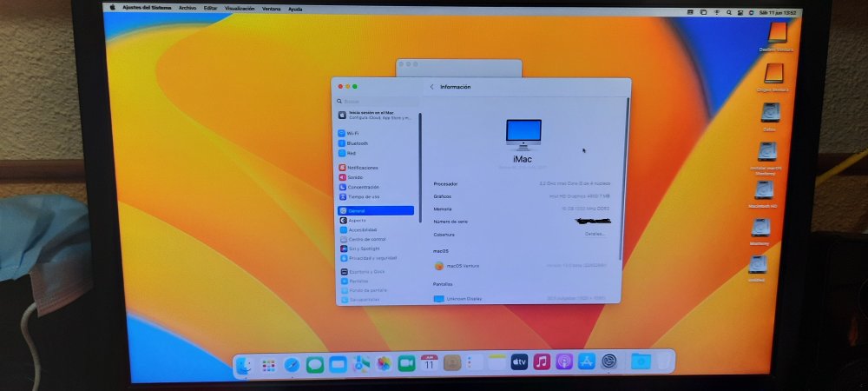Select the Instalar macOS Monterey desktop volume
This screenshot has height=391, width=868.
pos(766,158)
